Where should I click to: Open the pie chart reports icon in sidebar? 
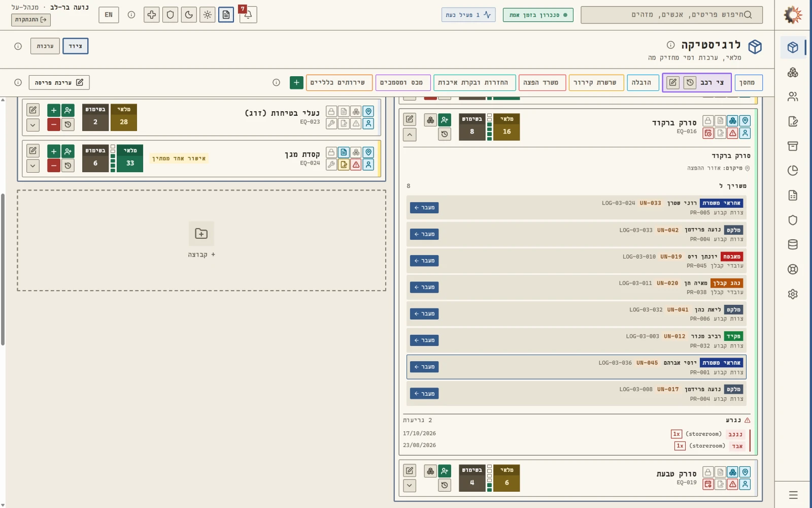793,171
